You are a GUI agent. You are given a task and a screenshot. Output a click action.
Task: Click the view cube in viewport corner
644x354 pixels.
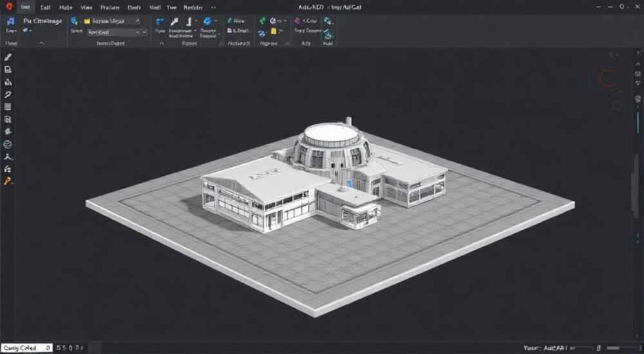coord(607,79)
